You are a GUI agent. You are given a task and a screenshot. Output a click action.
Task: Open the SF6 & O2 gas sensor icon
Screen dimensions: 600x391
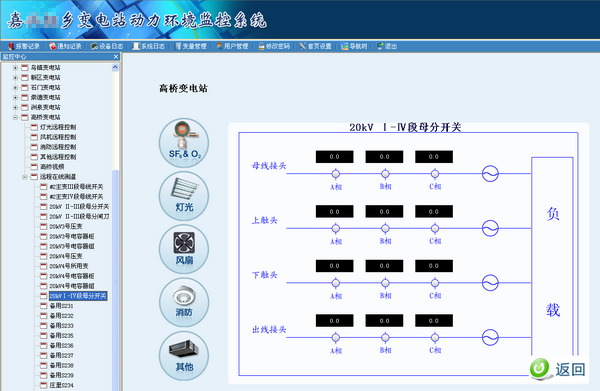pos(184,143)
